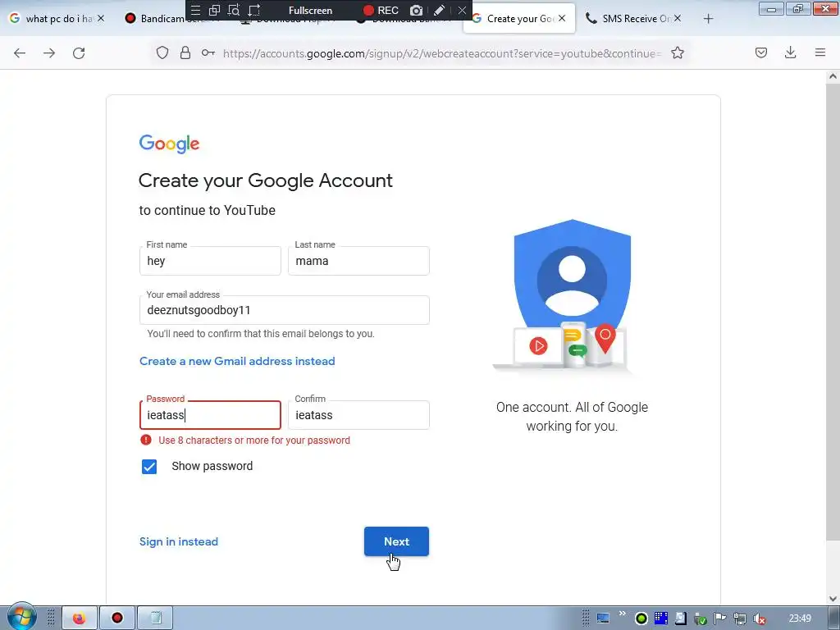Open the Bandicam overlay menu icon
The image size is (840, 630).
(x=195, y=10)
